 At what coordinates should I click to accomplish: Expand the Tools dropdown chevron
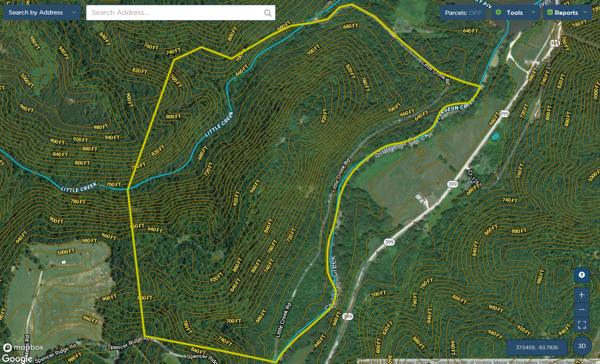pos(533,12)
